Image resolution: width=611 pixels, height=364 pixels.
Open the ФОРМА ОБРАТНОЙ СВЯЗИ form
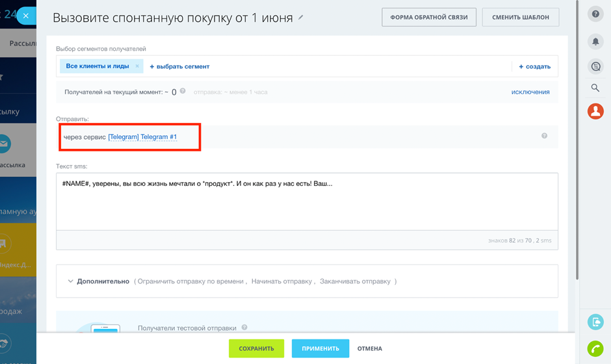pos(429,17)
